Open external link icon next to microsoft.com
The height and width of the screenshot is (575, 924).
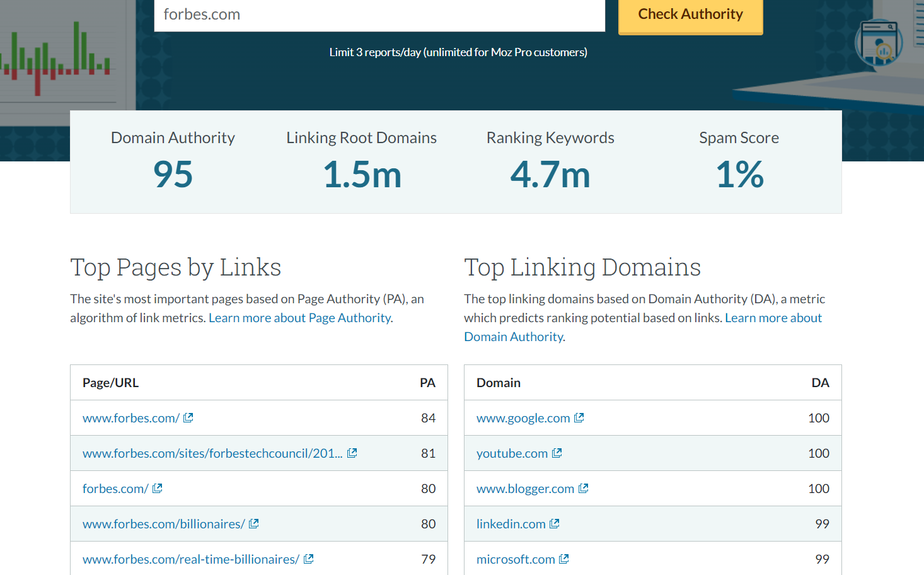[563, 559]
